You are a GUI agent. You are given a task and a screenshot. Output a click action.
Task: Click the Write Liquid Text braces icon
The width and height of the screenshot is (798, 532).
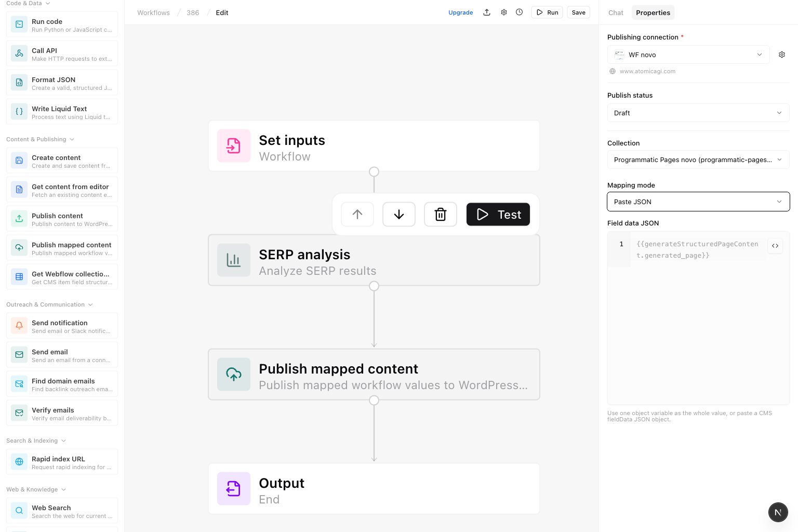click(19, 112)
